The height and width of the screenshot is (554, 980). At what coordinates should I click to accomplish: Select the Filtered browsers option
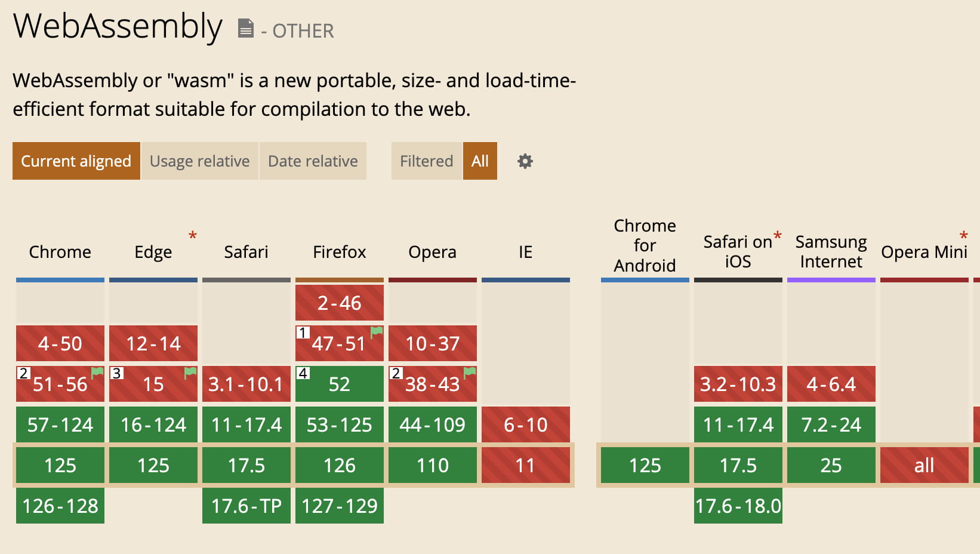point(427,161)
